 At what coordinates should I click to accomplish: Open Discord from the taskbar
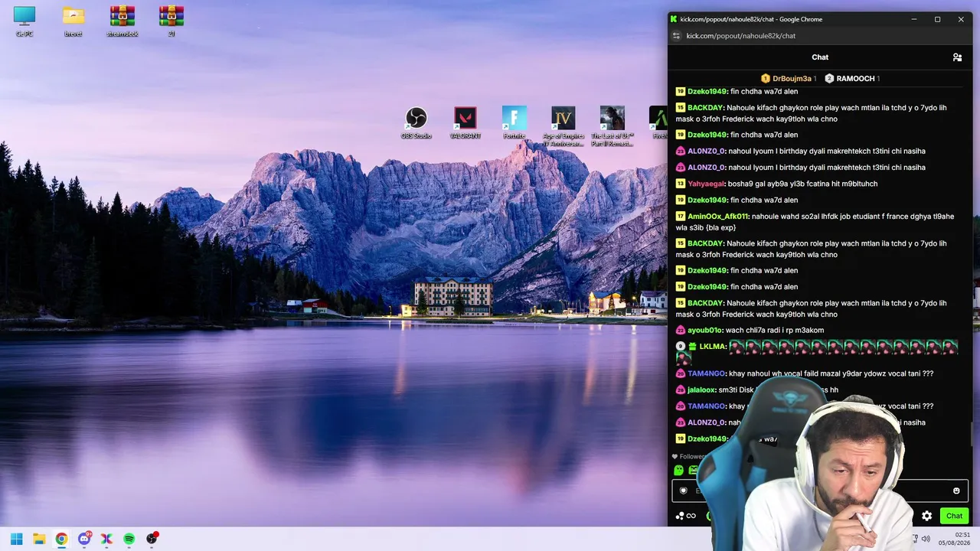click(x=84, y=539)
